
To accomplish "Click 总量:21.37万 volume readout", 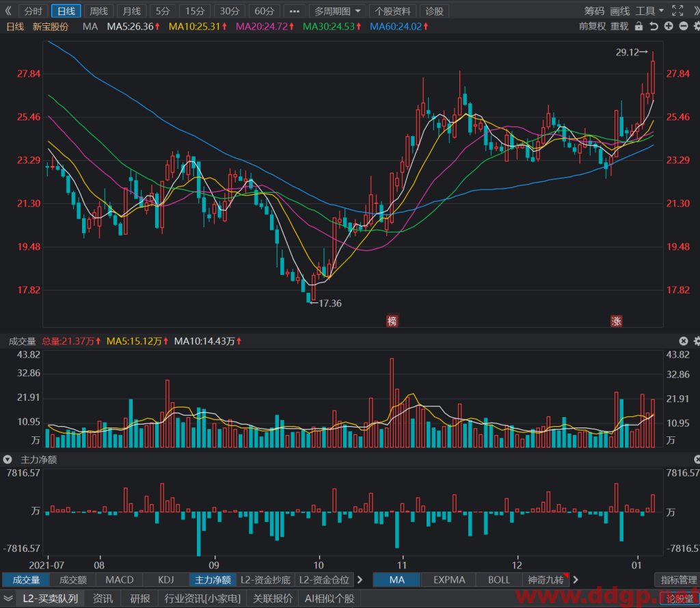I will 71,341.
